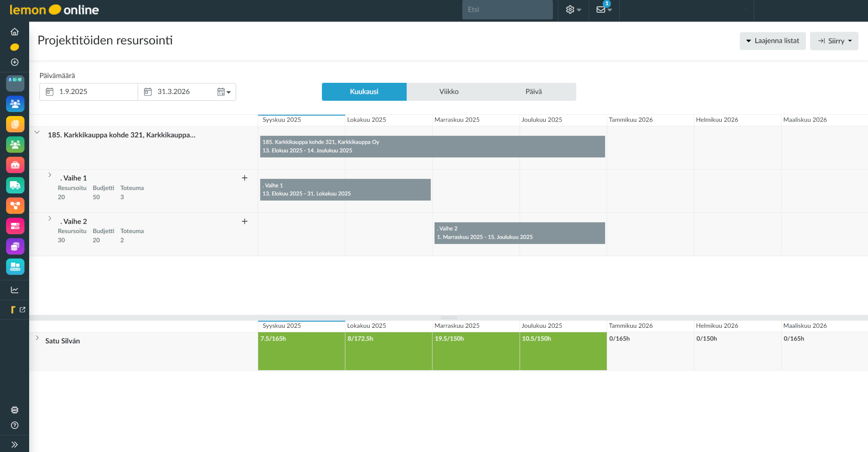This screenshot has height=452, width=868.
Task: Expand Satu Silván resource row
Action: [37, 338]
